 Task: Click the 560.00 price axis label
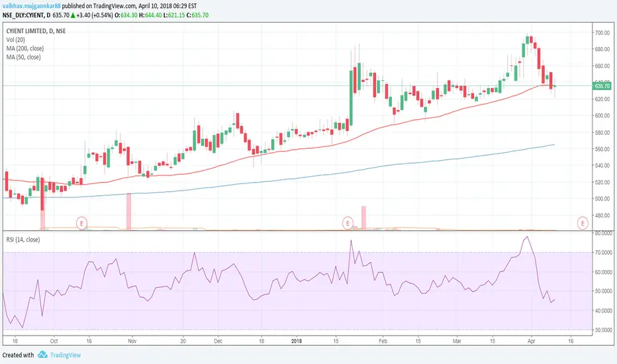coord(602,149)
